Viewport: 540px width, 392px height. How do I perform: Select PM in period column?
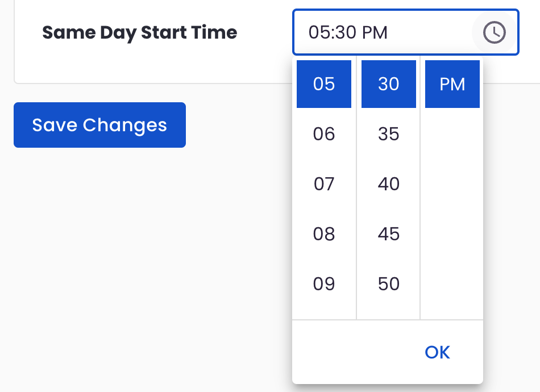point(452,84)
